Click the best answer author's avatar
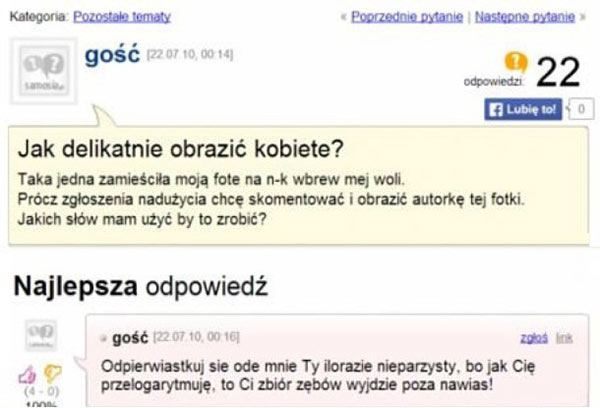The height and width of the screenshot is (408, 600). 42,334
